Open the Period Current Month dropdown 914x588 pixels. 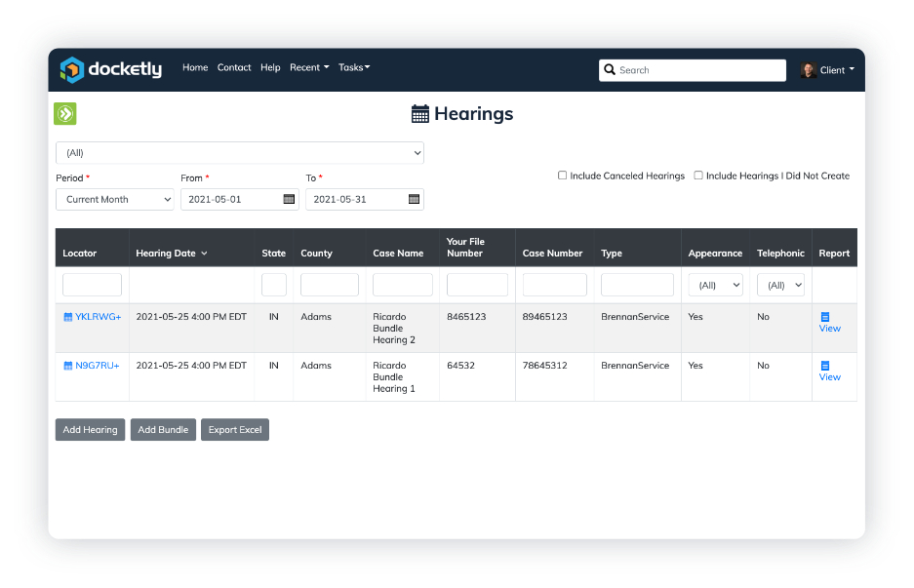coord(115,199)
